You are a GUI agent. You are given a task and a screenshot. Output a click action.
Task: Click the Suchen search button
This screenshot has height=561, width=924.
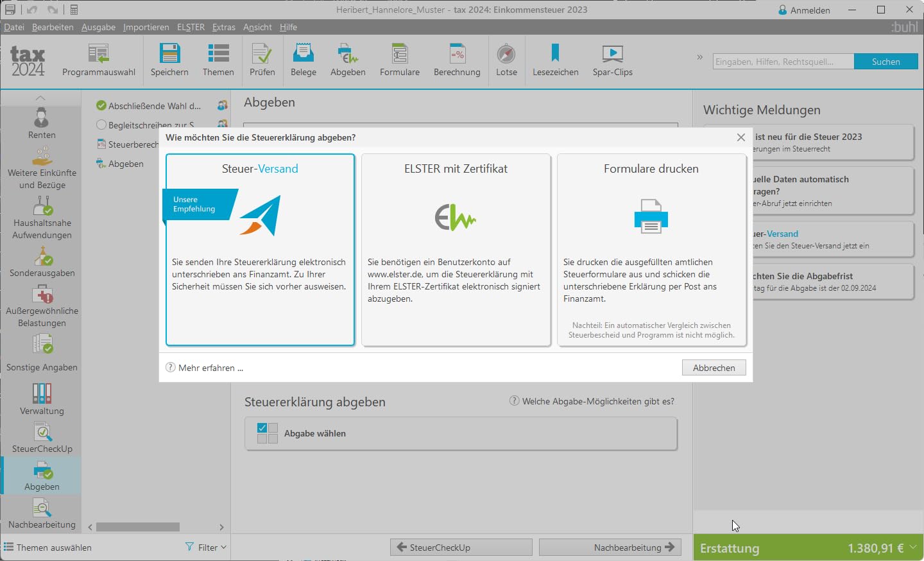click(x=886, y=62)
